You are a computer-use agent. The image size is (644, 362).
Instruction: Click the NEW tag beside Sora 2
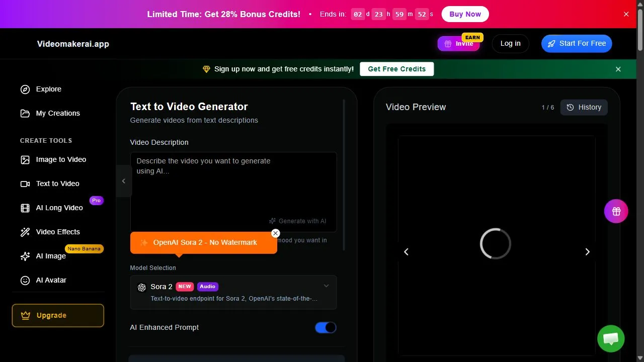click(x=185, y=287)
